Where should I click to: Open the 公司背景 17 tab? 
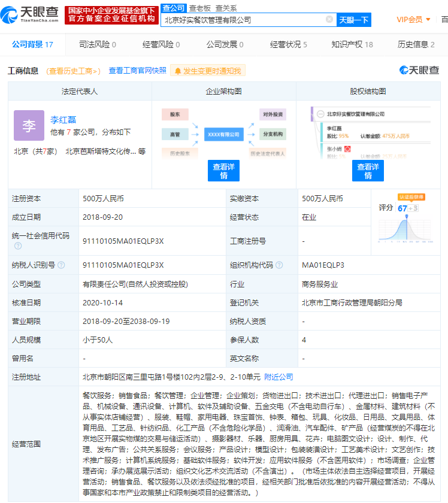pos(33,44)
